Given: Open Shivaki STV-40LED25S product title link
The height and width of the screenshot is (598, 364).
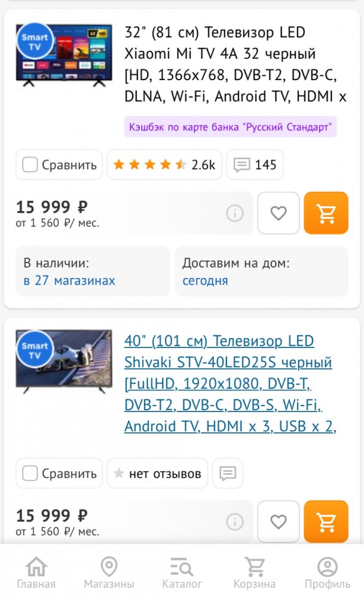Looking at the screenshot, I should 230,383.
